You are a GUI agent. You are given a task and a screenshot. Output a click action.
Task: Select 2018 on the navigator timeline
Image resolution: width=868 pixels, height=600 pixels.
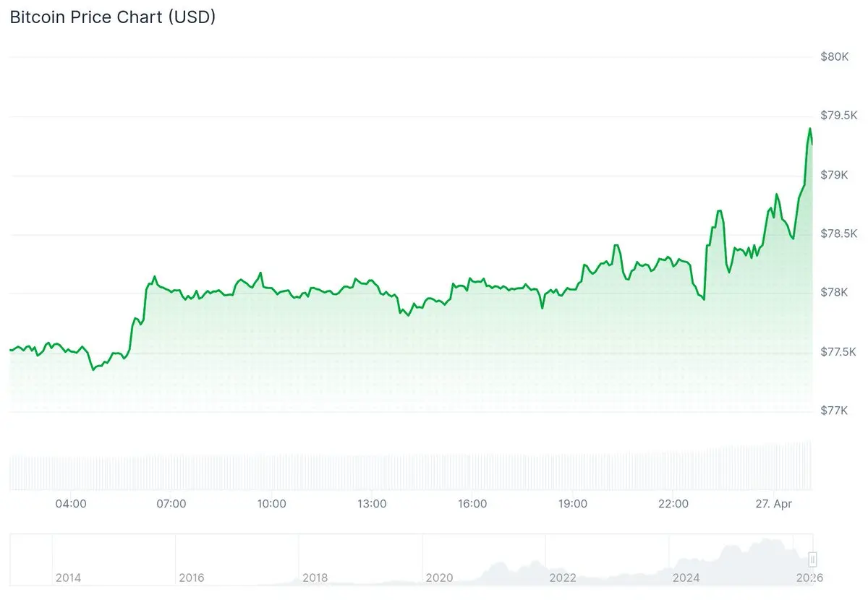[315, 578]
